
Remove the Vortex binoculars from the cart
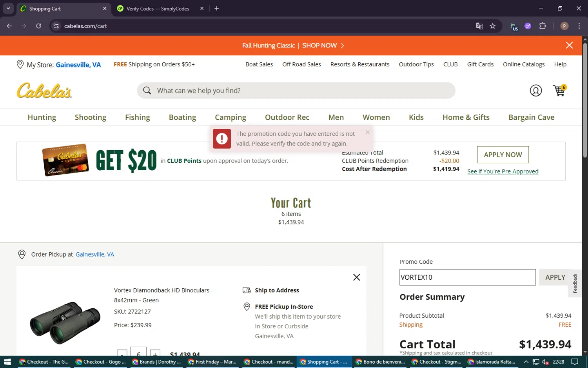pos(356,277)
